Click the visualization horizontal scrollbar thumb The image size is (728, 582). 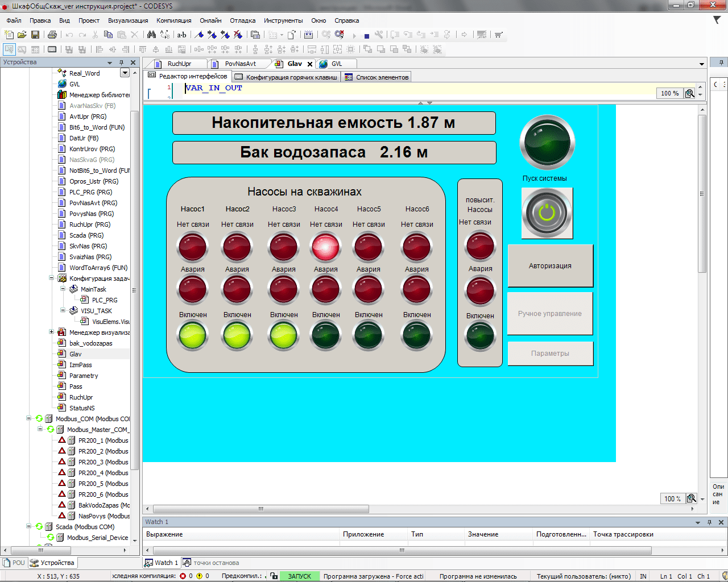(260, 509)
